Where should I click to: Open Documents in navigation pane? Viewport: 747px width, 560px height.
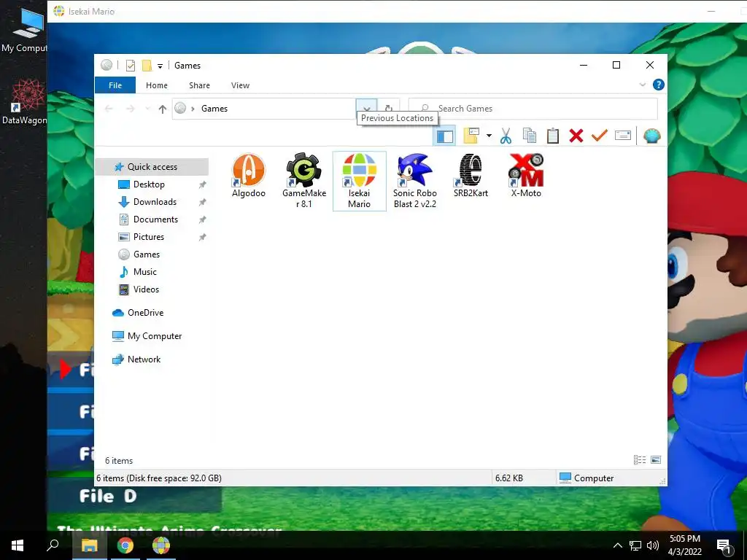tap(155, 219)
